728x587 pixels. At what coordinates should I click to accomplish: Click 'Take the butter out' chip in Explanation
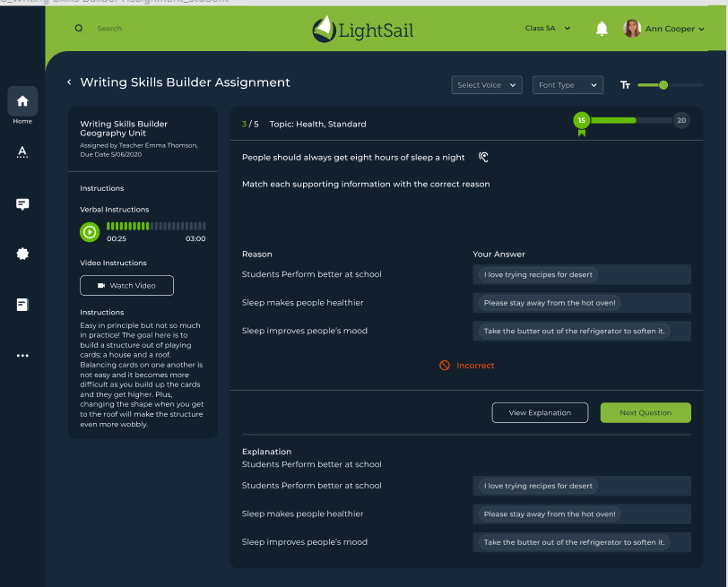(574, 542)
